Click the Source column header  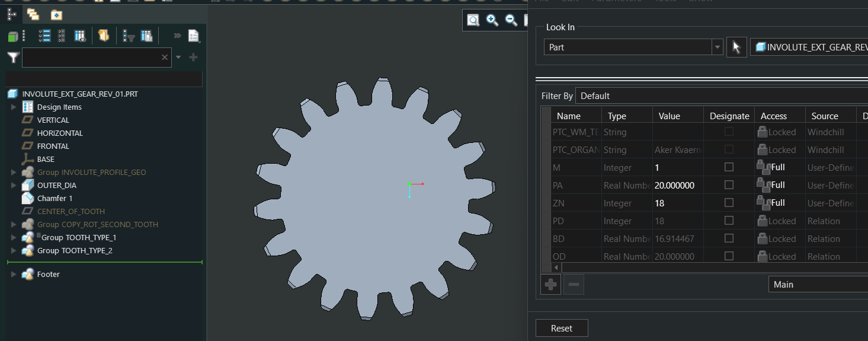tap(831, 116)
